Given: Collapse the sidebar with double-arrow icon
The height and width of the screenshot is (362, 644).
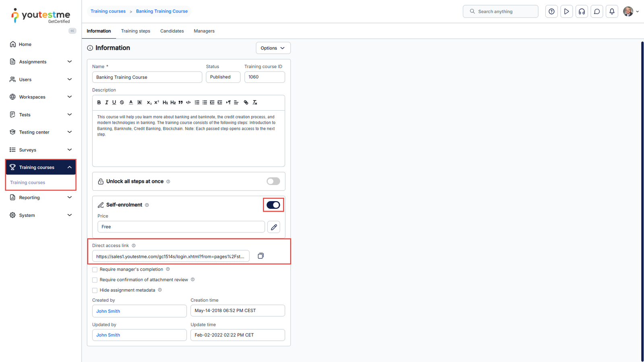Looking at the screenshot, I should click(x=72, y=31).
